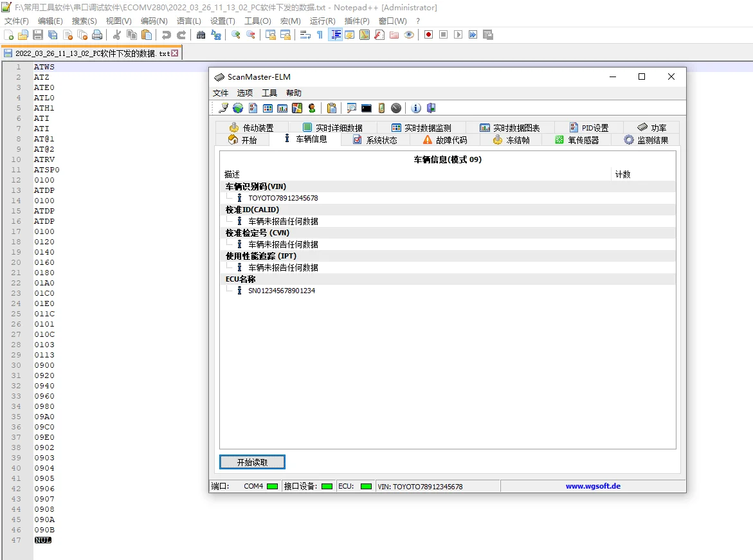
Task: Click ScanMaster colored grid toolbar icon
Action: pyautogui.click(x=268, y=108)
